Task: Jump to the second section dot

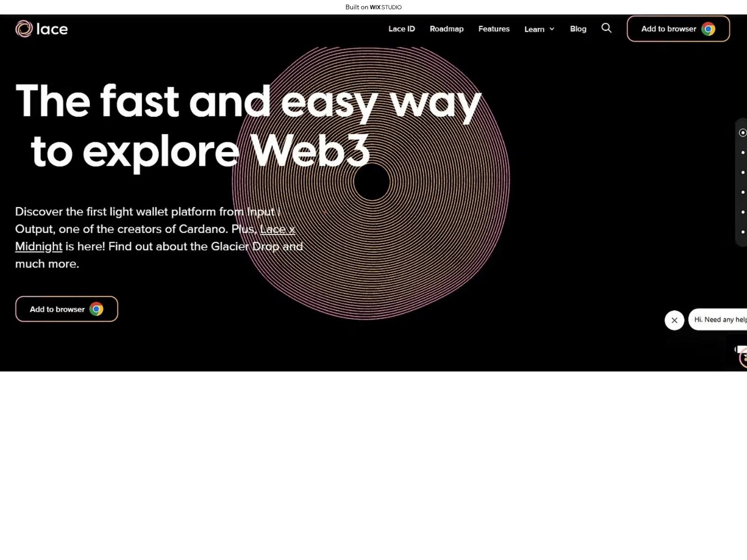Action: [743, 153]
